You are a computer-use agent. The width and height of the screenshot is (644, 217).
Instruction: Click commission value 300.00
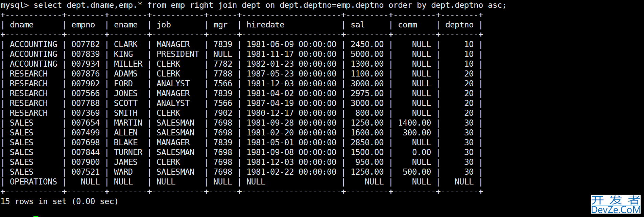(417, 133)
